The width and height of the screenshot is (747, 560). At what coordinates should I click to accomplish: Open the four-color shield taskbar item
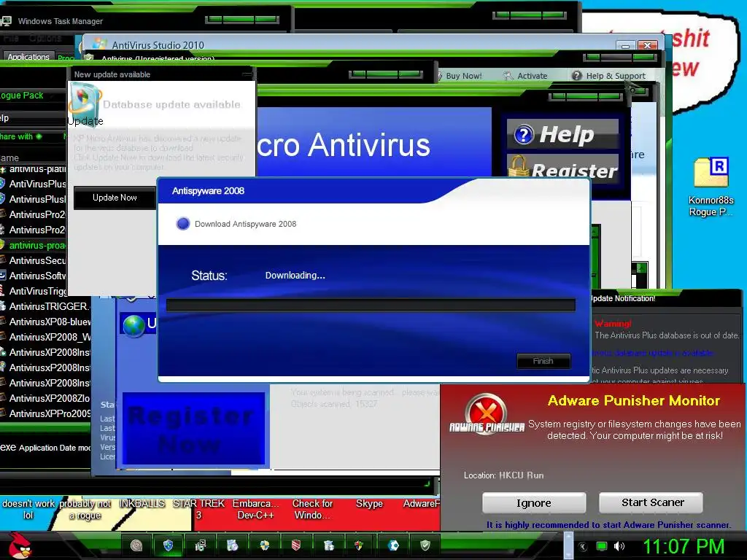pyautogui.click(x=360, y=545)
